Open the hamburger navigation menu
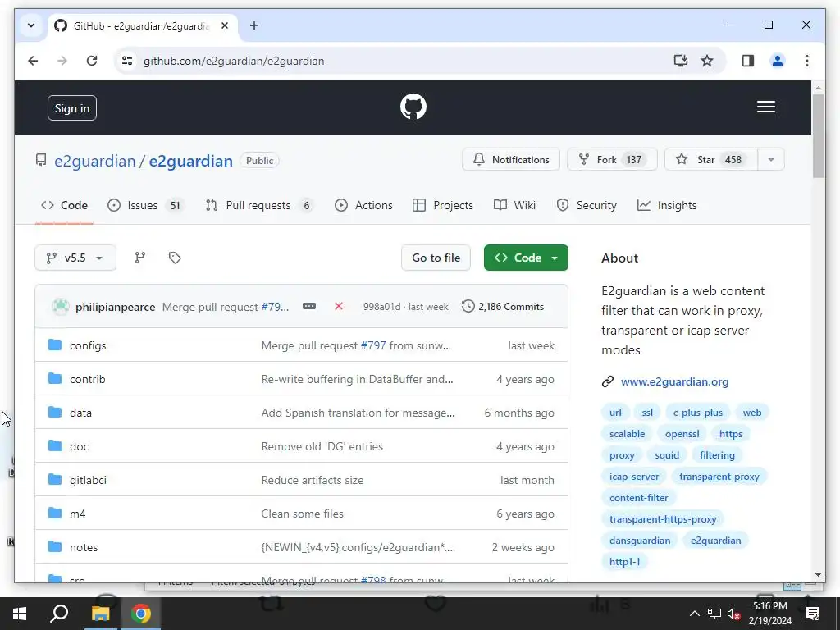 [x=765, y=107]
